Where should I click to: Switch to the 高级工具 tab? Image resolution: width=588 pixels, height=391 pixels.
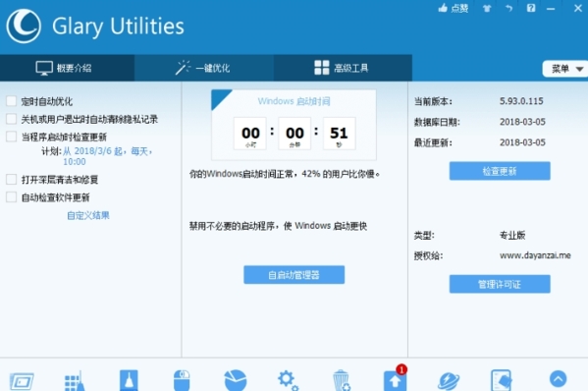(343, 68)
